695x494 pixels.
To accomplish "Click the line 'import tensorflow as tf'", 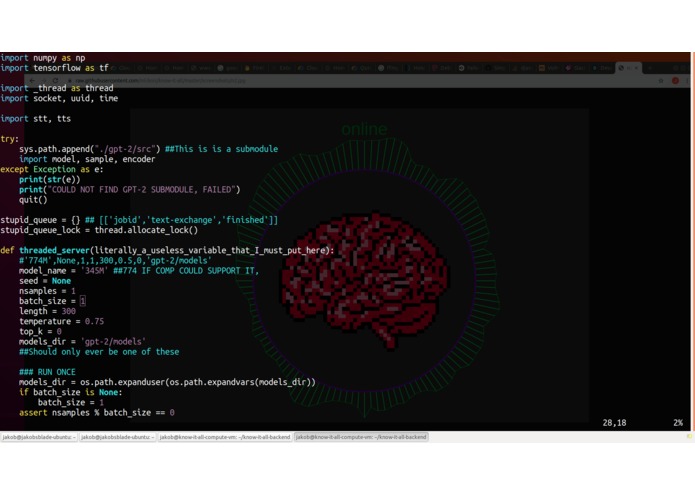I will click(x=54, y=68).
